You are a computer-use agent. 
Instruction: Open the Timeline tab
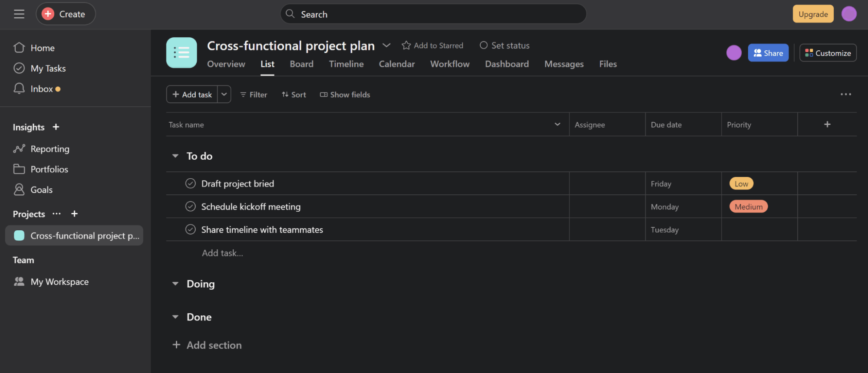click(x=346, y=64)
